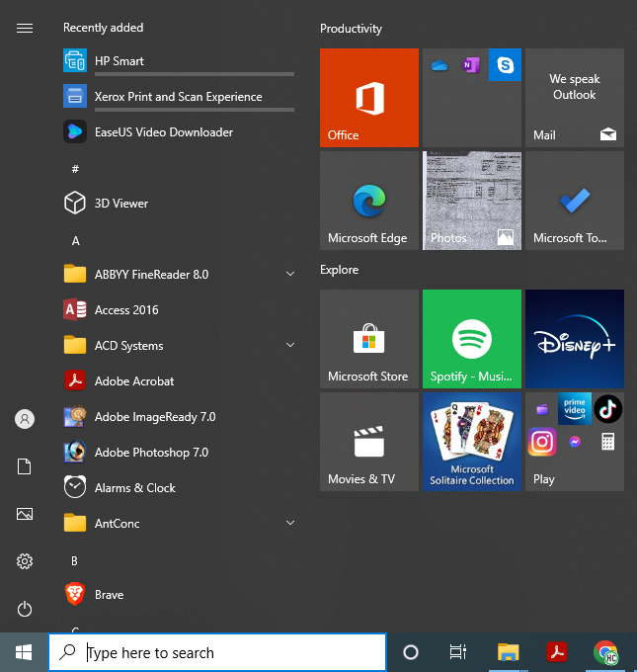Image resolution: width=637 pixels, height=672 pixels.
Task: Click the Cortana circle on taskbar
Action: (411, 652)
